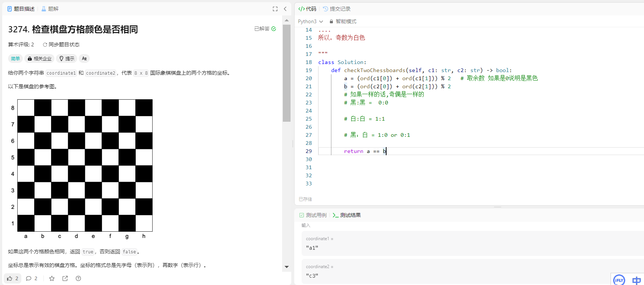Open the 题目描述 tab

[21, 9]
